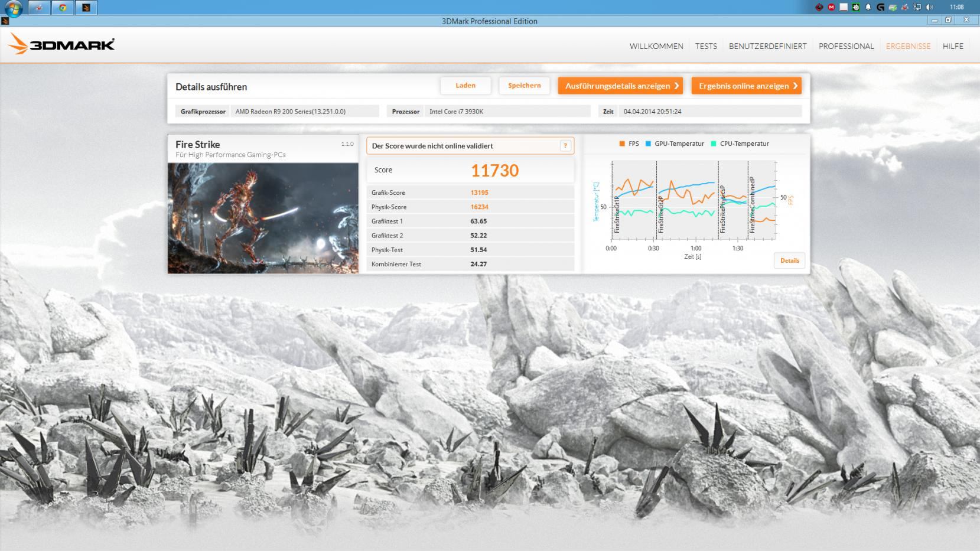The width and height of the screenshot is (980, 551).
Task: Click the 3DMark logo in the header
Action: point(61,44)
